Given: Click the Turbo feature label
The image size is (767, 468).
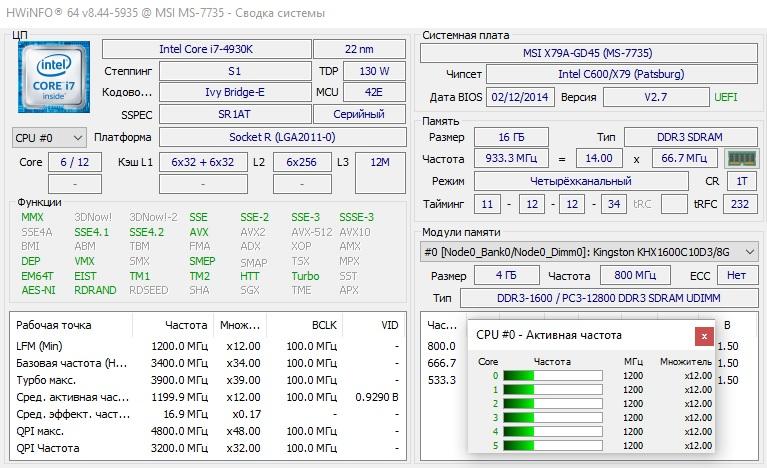Looking at the screenshot, I should (305, 276).
